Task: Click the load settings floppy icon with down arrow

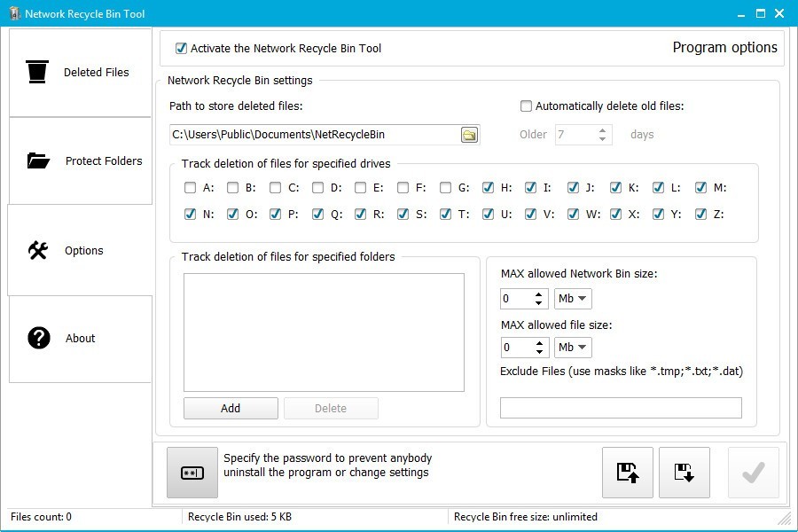Action: pos(684,473)
